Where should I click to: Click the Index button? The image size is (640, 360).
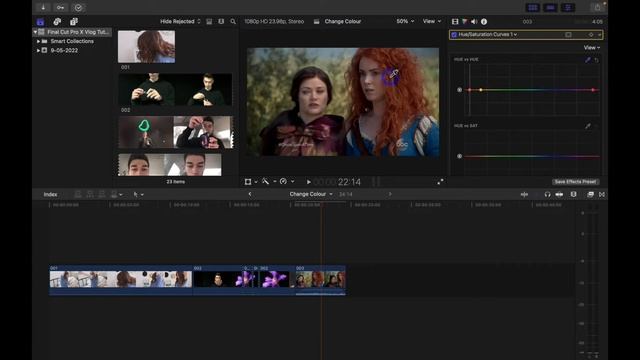(x=51, y=195)
